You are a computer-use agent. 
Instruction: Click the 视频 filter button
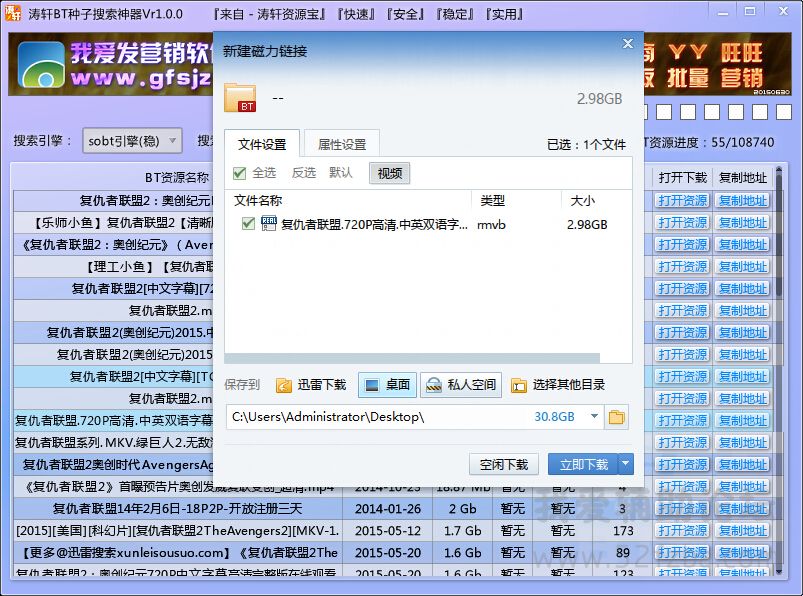pyautogui.click(x=389, y=173)
